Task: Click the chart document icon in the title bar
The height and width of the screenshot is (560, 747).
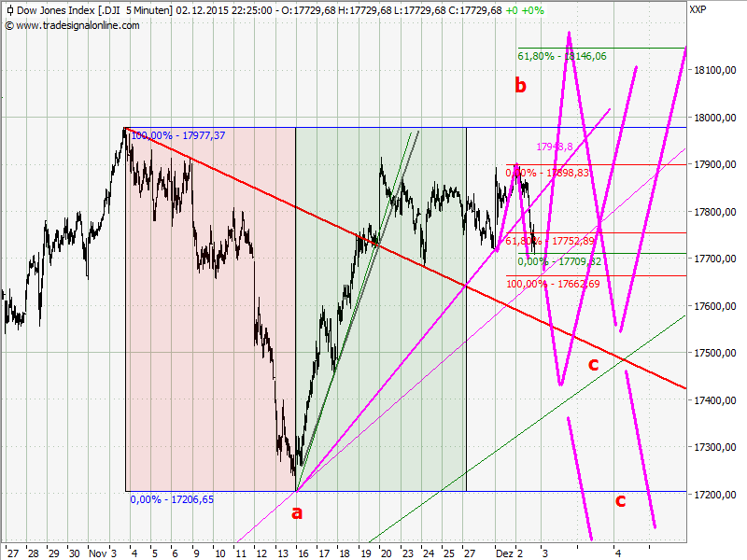Action: [8, 8]
